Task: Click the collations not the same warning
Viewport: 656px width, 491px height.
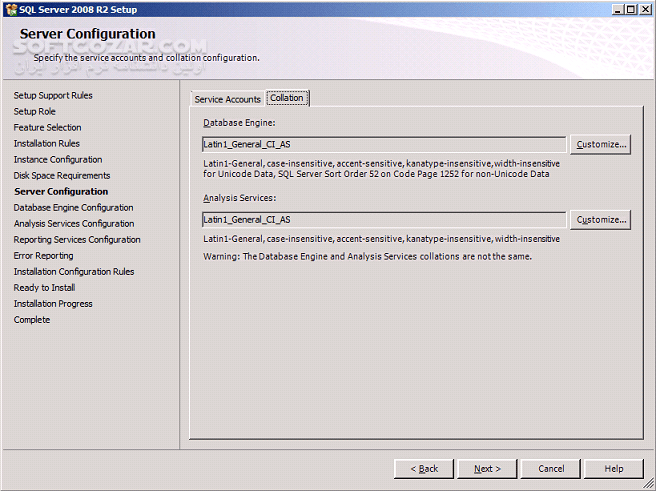Action: (x=367, y=256)
